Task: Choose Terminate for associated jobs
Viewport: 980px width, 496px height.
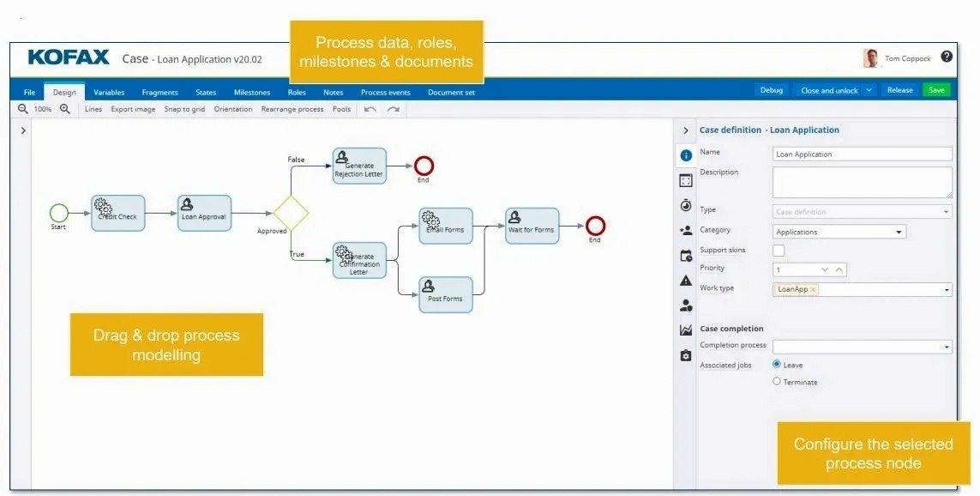Action: coord(777,381)
